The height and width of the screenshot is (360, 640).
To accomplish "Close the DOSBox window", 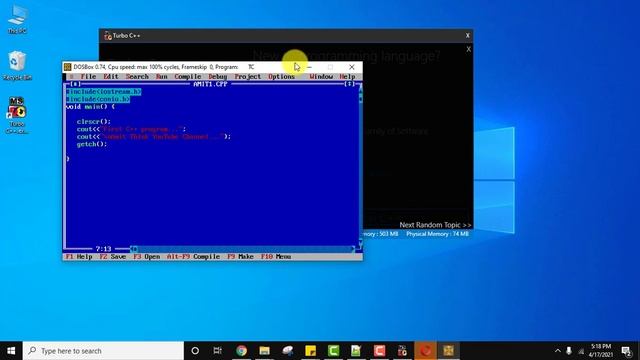I will pyautogui.click(x=352, y=67).
